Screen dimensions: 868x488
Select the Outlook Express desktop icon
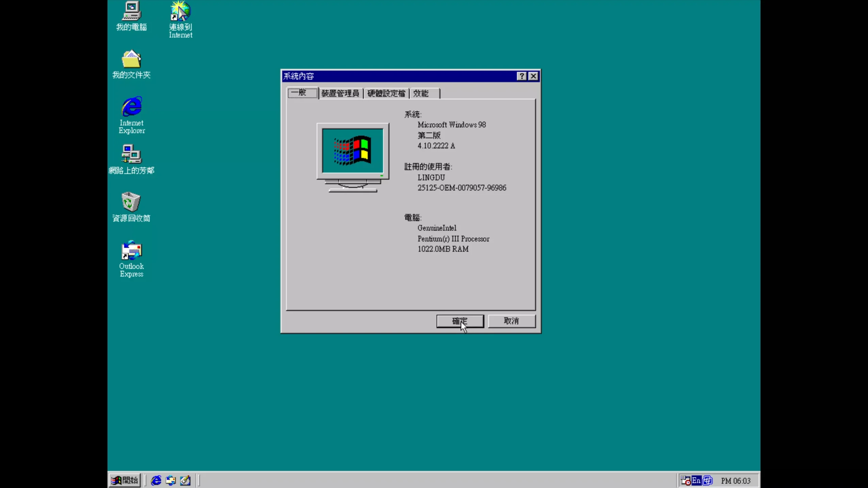132,259
